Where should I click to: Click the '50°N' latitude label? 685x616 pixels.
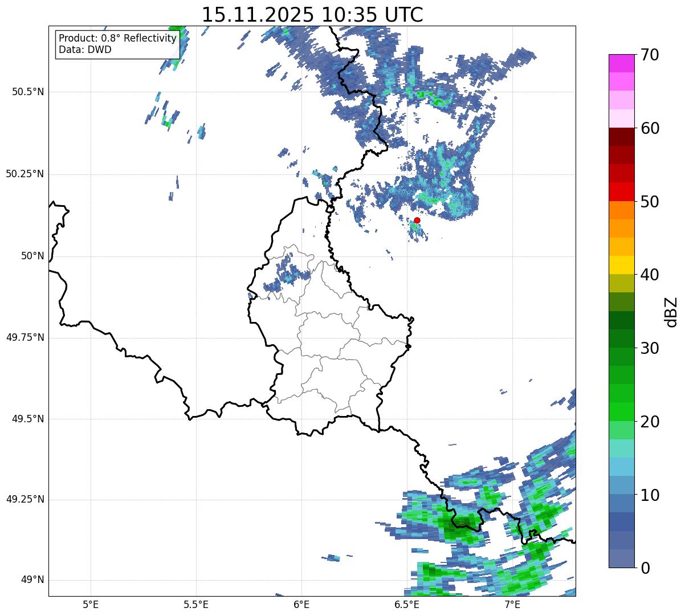coord(32,256)
